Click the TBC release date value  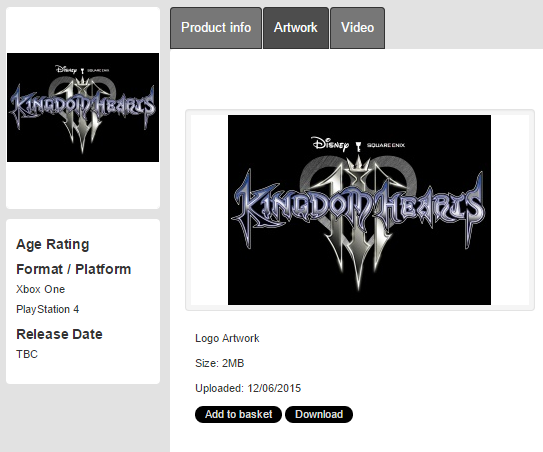[x=27, y=354]
